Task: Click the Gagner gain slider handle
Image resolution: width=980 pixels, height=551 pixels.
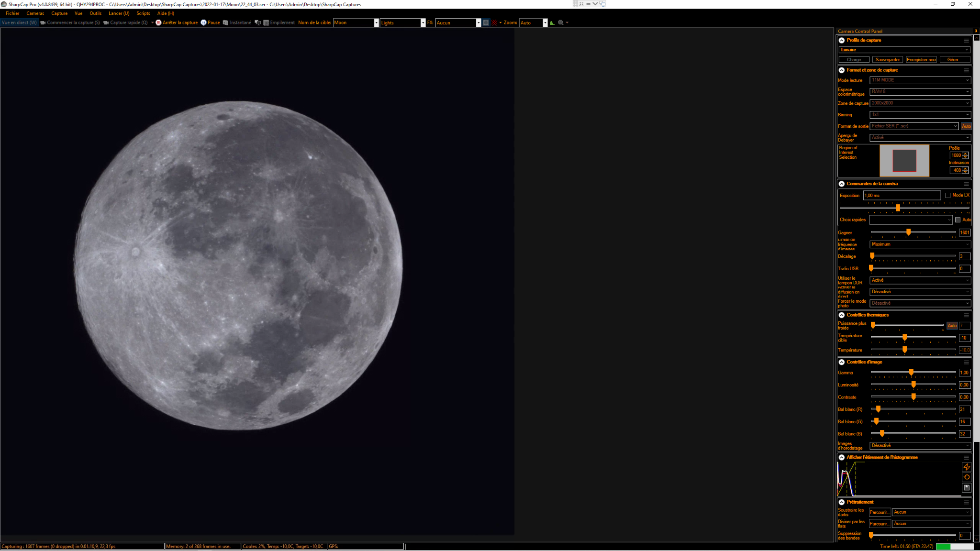Action: tap(908, 232)
